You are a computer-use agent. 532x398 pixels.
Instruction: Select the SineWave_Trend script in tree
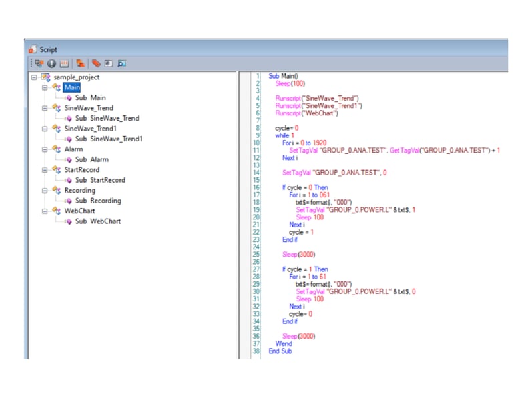point(88,108)
